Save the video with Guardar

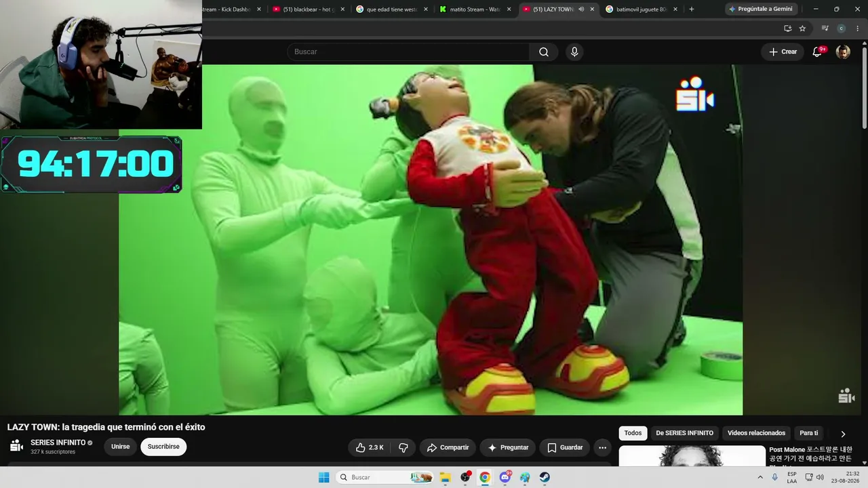click(x=565, y=447)
